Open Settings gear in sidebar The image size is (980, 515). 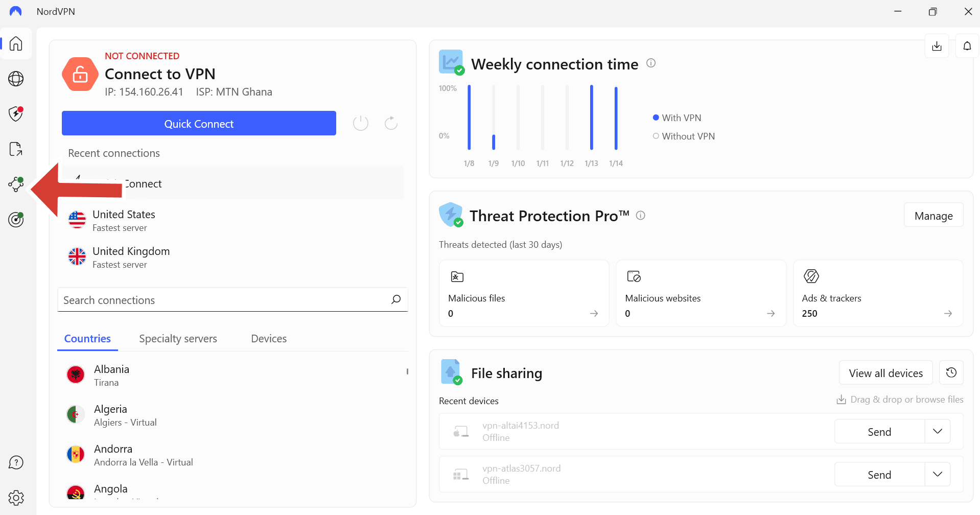pos(16,498)
